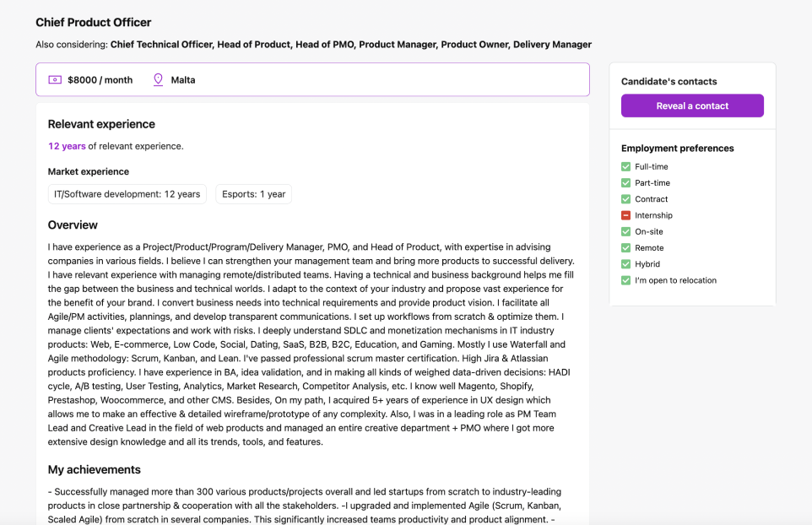812x525 pixels.
Task: Toggle the open to relocation checkbox
Action: 625,280
